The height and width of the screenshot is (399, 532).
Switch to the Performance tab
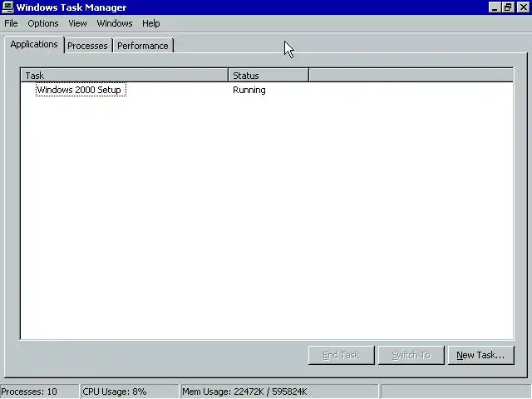(143, 46)
